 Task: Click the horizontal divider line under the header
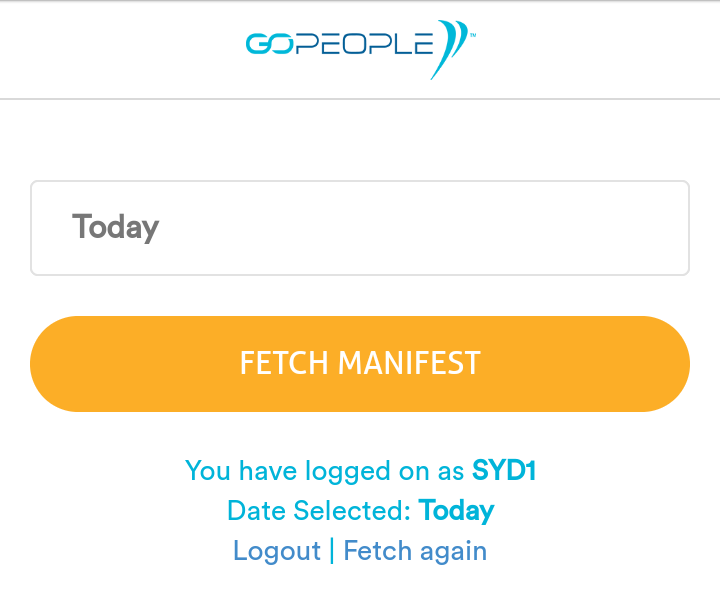pos(360,99)
